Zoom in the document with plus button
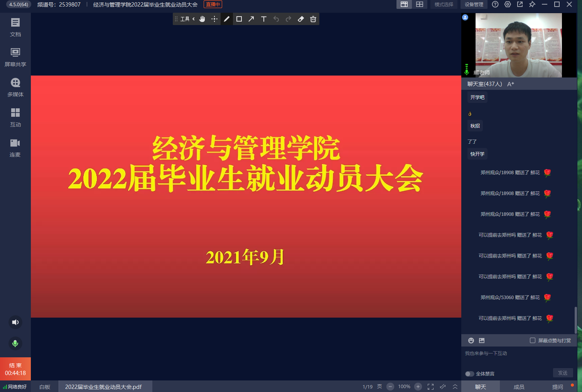582x392 pixels. [418, 387]
